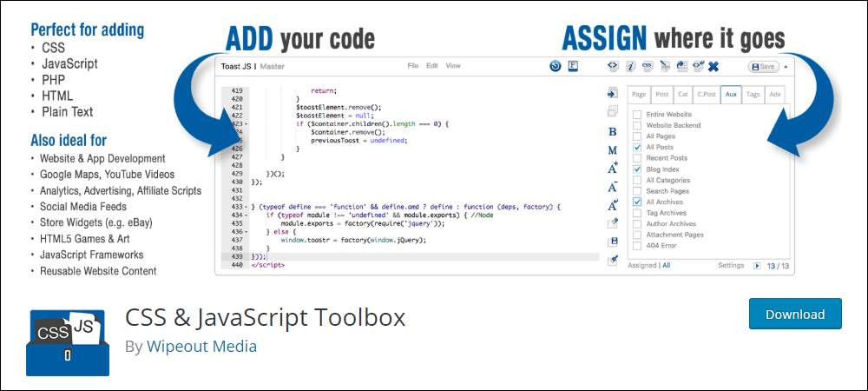Click the M icon in side toolbar
This screenshot has width=868, height=391.
(x=612, y=150)
